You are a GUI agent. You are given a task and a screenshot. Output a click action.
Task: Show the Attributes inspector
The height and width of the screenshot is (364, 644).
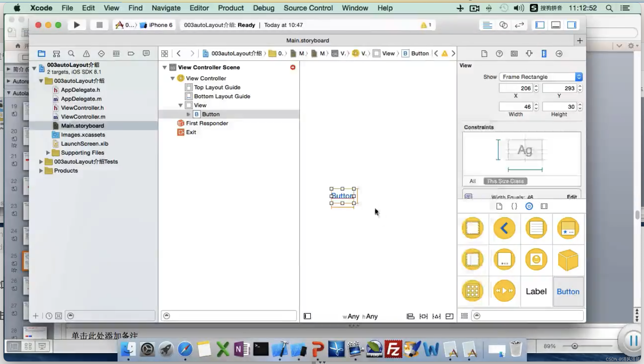tap(529, 54)
